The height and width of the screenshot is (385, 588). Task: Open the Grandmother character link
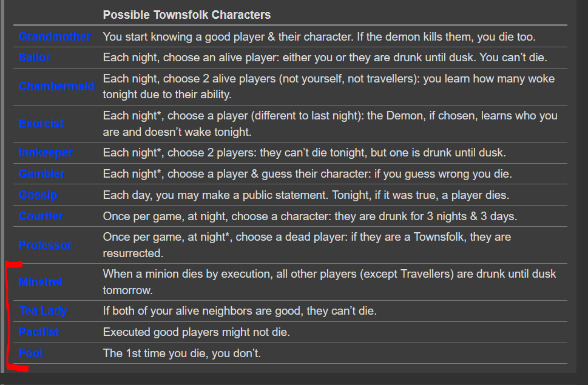55,37
